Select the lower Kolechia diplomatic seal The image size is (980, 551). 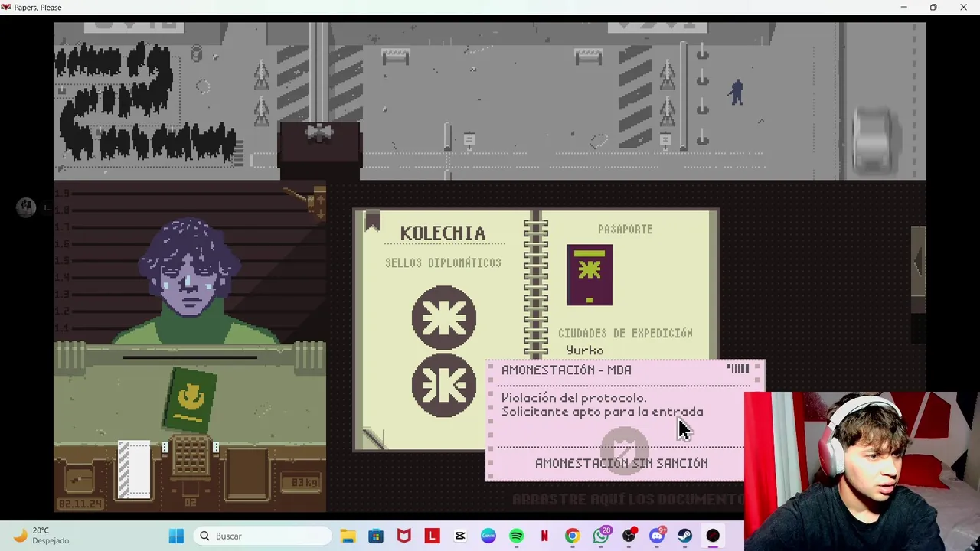444,385
